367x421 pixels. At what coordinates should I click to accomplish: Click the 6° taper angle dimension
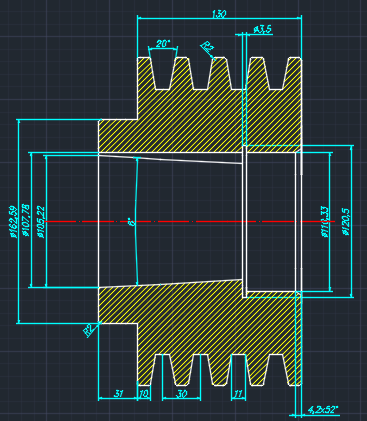[132, 222]
